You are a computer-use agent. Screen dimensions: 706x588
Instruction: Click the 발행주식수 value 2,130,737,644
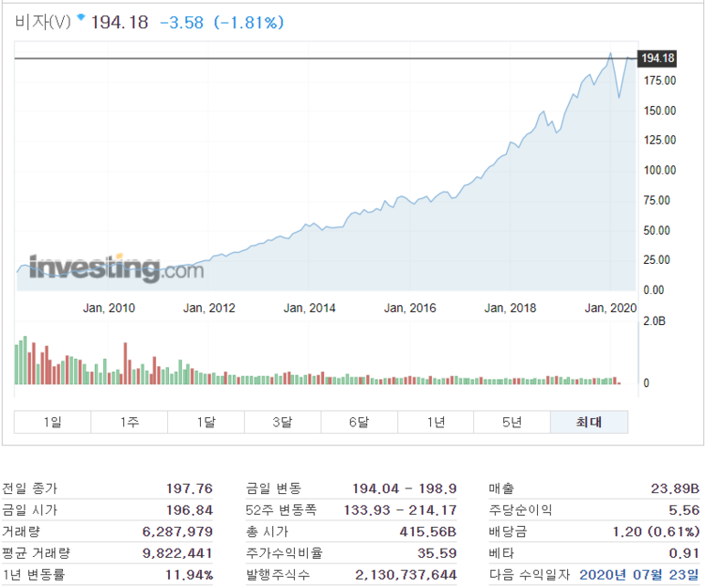406,574
